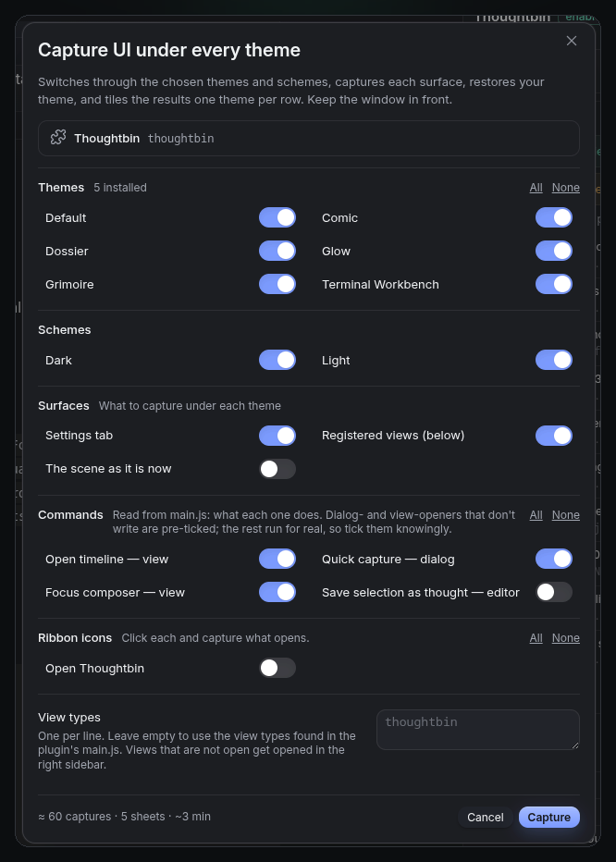Image resolution: width=616 pixels, height=862 pixels.
Task: Focus the View types text area
Action: point(478,730)
